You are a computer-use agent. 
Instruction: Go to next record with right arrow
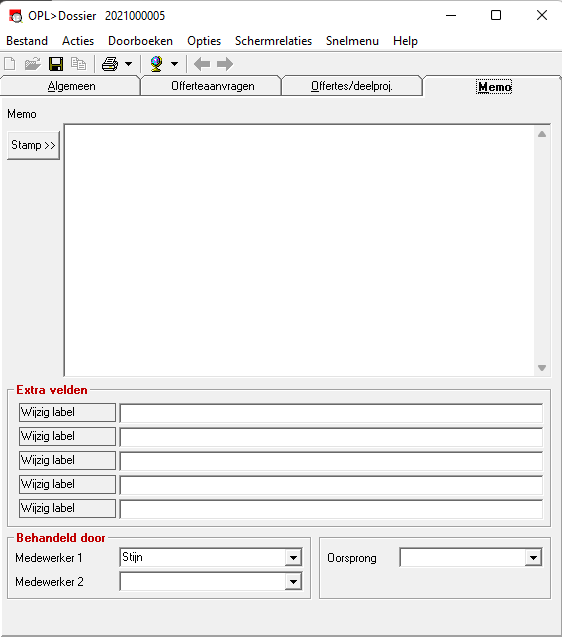pyautogui.click(x=225, y=64)
